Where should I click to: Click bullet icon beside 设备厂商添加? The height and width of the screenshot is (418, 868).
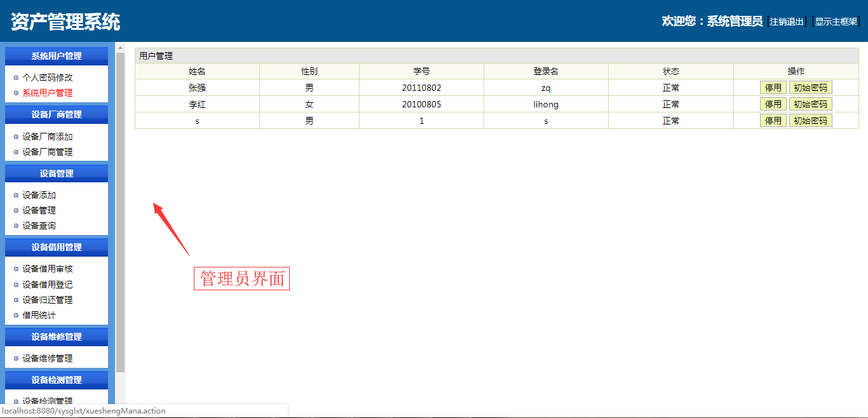point(16,137)
